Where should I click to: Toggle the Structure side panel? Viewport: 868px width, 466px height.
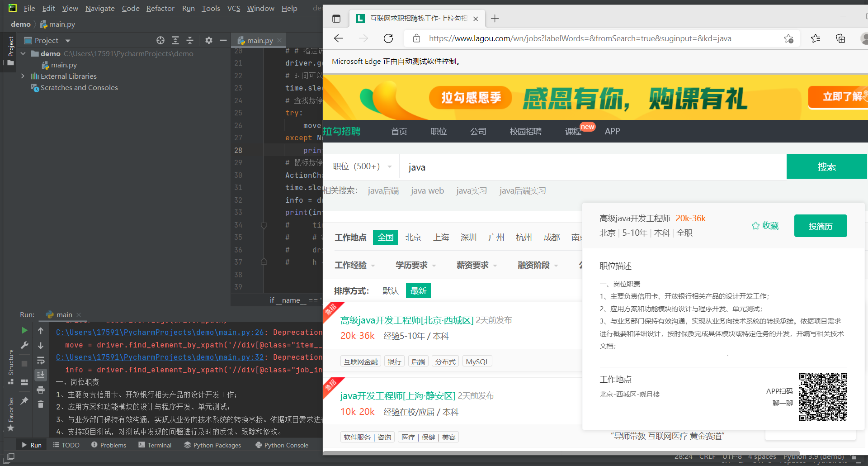point(11,366)
